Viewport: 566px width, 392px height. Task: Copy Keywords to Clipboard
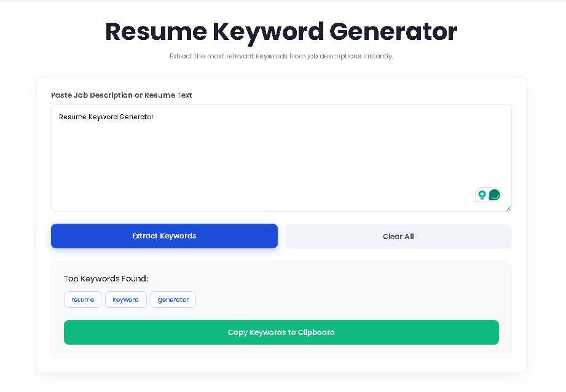click(x=281, y=332)
